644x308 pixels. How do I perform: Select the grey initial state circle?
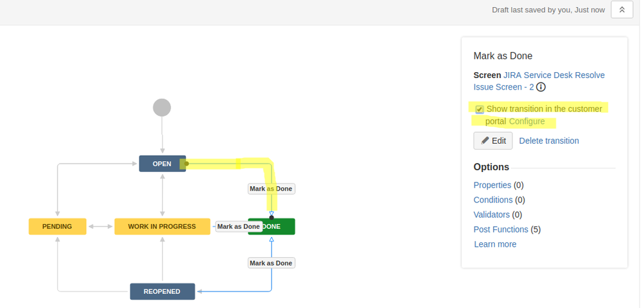click(162, 108)
